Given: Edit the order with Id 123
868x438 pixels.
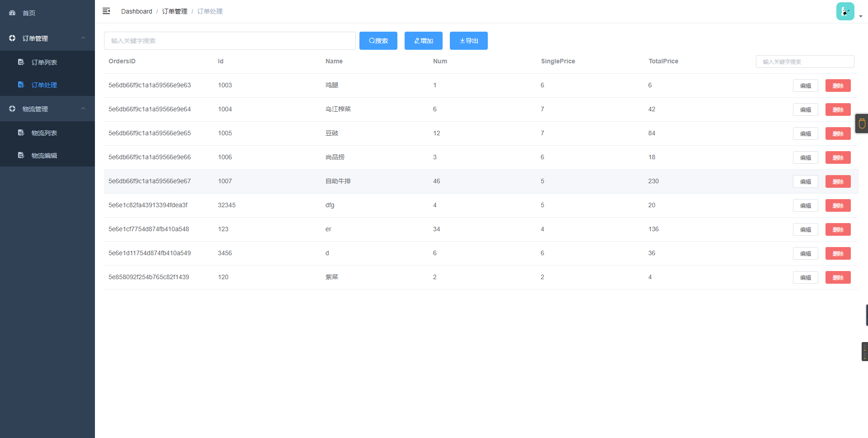Looking at the screenshot, I should point(806,229).
